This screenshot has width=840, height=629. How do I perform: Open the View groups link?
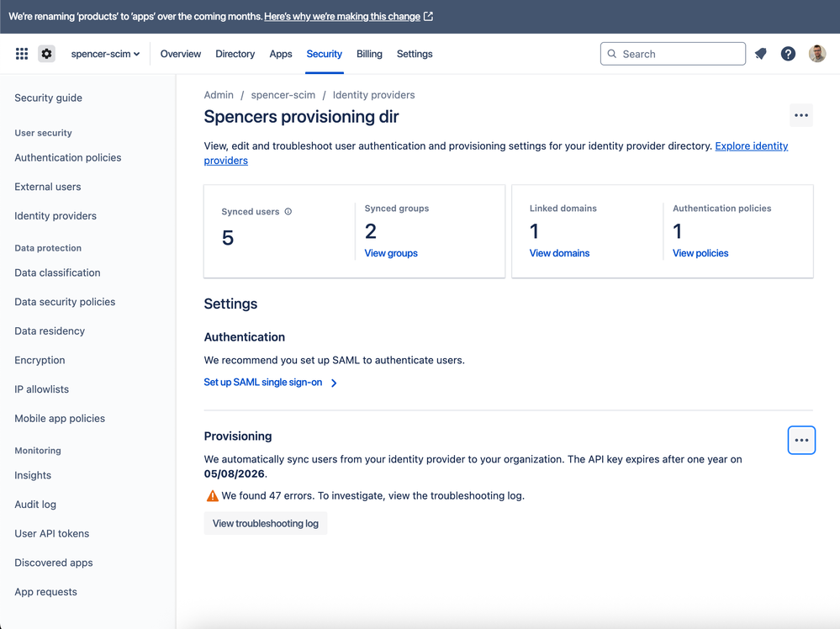point(391,253)
